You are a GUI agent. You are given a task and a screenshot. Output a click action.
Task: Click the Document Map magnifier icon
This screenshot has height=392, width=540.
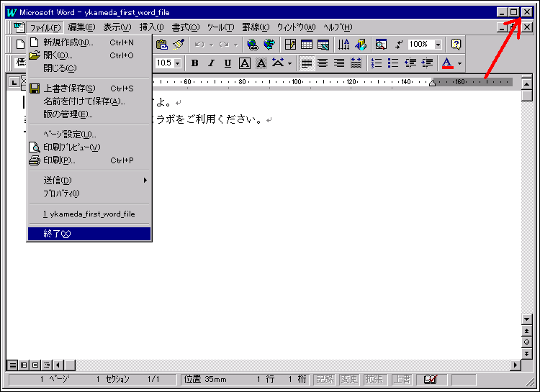[x=381, y=45]
